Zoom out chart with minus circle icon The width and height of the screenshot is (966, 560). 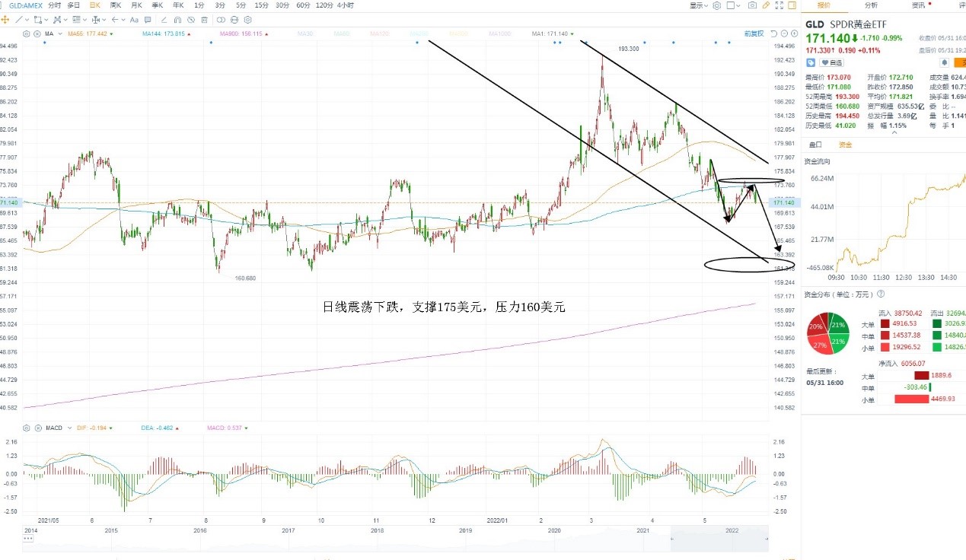pyautogui.click(x=784, y=33)
